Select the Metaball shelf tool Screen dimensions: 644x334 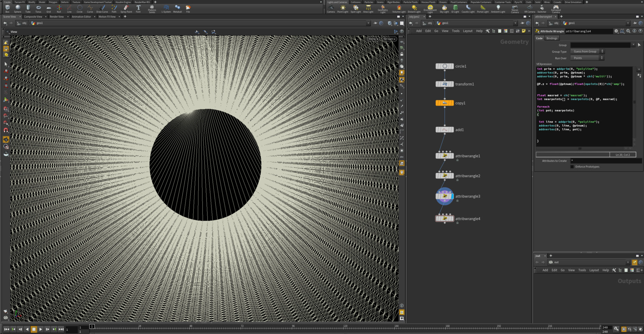pyautogui.click(x=178, y=9)
